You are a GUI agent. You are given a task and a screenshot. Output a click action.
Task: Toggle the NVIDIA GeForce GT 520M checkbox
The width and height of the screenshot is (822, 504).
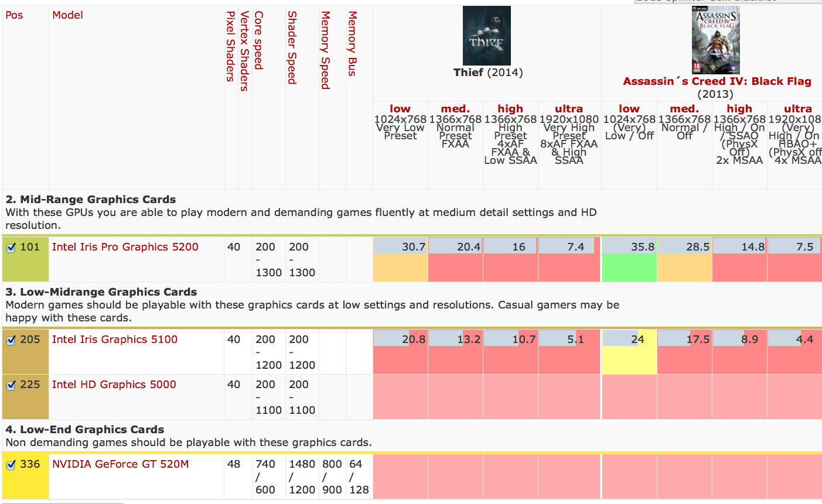coord(11,465)
